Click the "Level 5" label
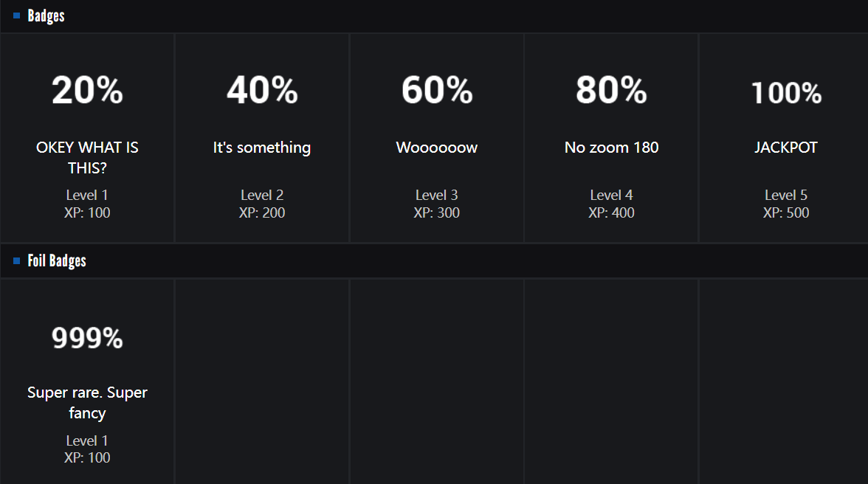This screenshot has height=484, width=868. coord(786,195)
